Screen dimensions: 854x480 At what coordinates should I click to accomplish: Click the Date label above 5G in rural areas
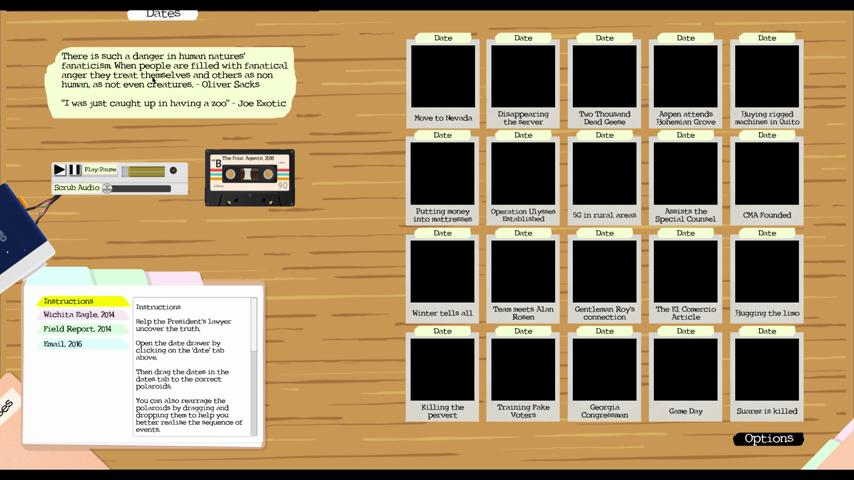604,136
